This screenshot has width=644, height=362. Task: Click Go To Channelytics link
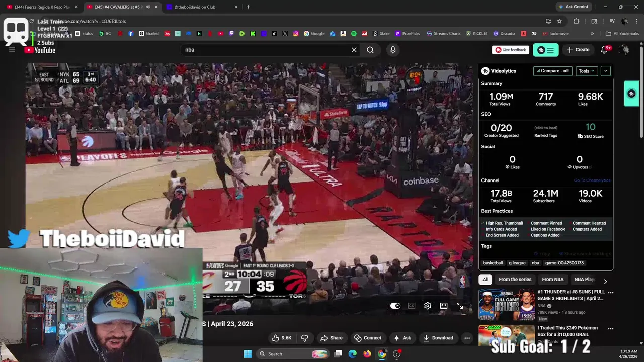pos(592,180)
